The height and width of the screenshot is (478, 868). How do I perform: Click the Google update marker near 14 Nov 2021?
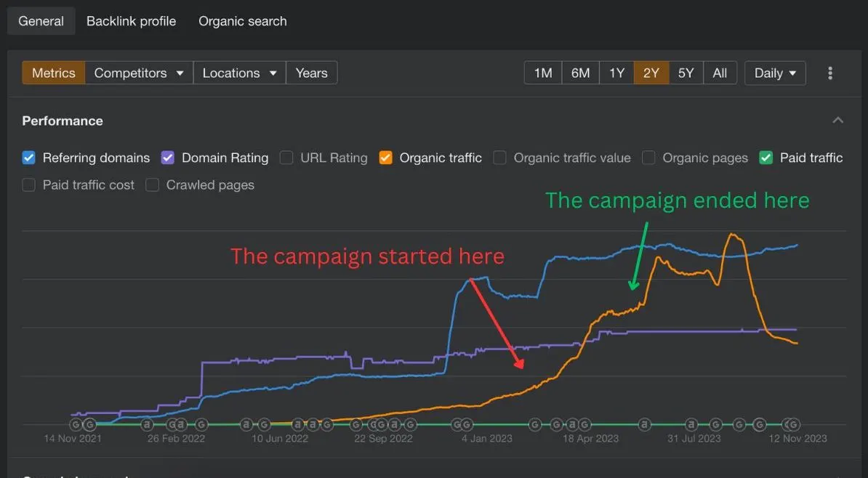pyautogui.click(x=76, y=424)
